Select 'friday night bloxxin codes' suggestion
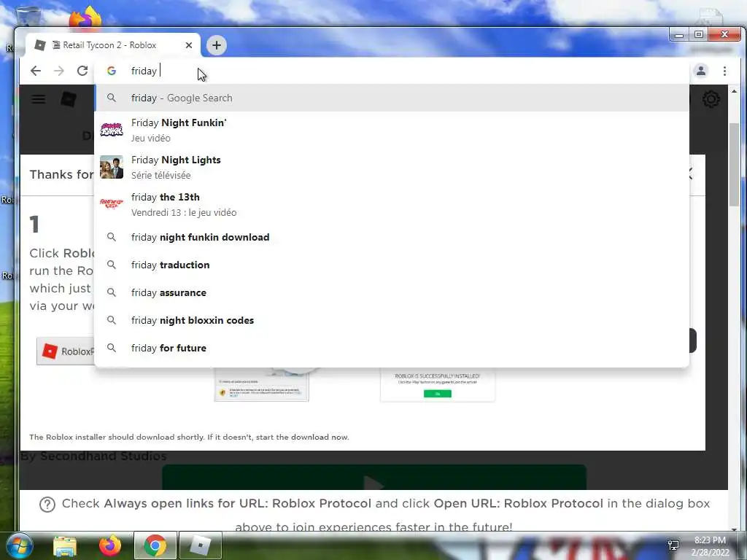 pos(392,320)
